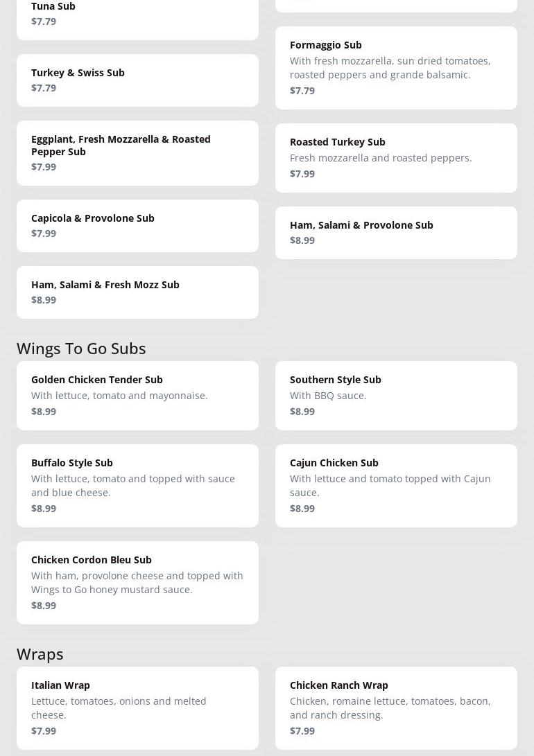
Task: Select the Formaggio Sub item
Action: 396,68
